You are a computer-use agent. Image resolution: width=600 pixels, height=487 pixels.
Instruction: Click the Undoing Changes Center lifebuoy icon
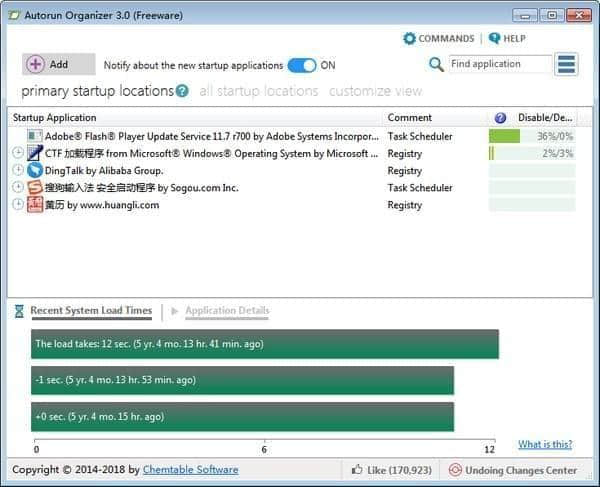pyautogui.click(x=455, y=470)
